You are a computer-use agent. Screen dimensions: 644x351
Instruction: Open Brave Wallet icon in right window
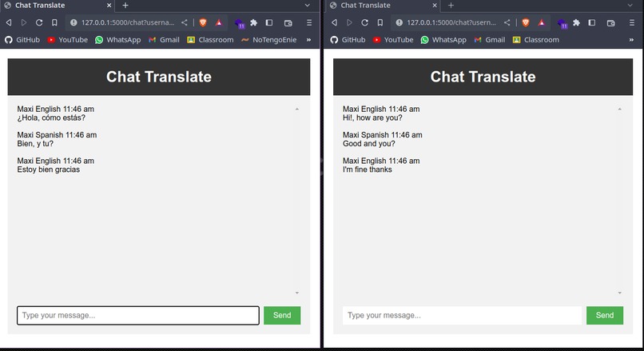click(611, 23)
